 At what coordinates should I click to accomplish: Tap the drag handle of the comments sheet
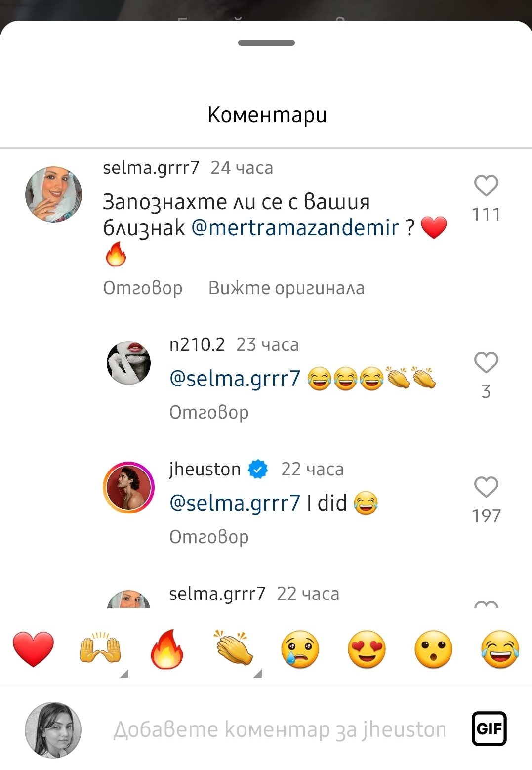click(266, 43)
